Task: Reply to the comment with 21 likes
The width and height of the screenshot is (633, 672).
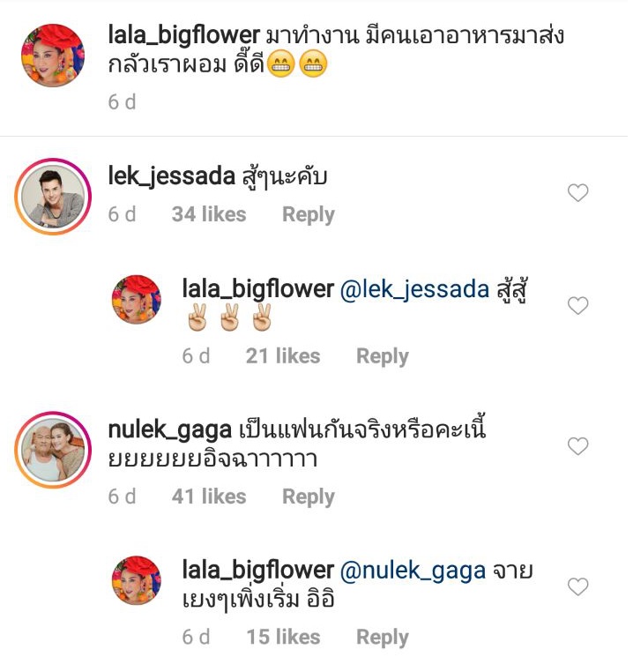Action: click(x=383, y=356)
